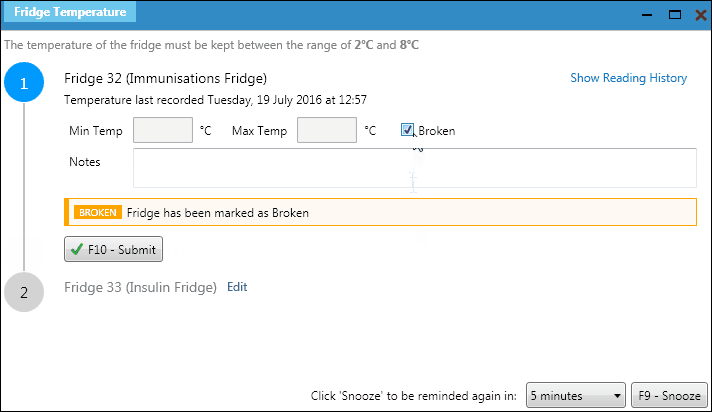The height and width of the screenshot is (412, 712).
Task: Select step 2 grey circle
Action: tap(24, 292)
